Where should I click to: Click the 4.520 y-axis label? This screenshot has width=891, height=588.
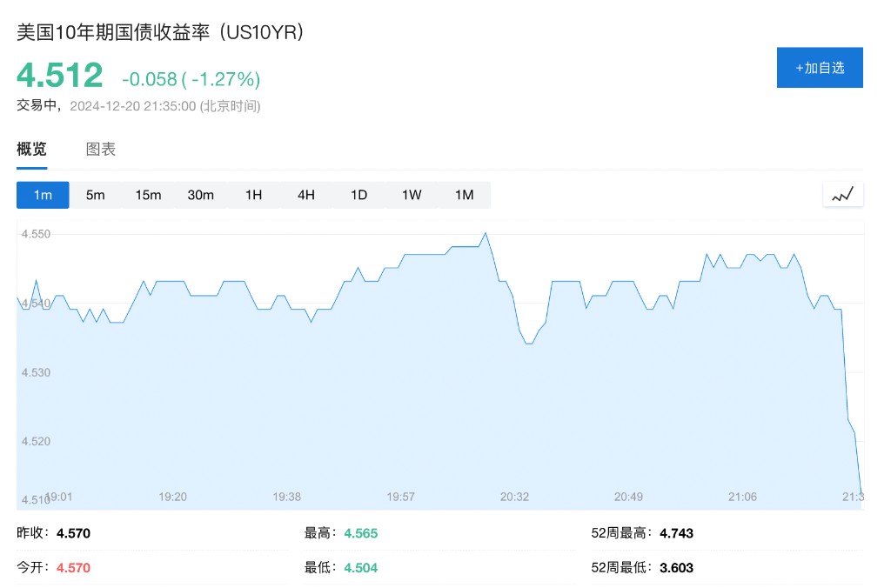click(36, 441)
